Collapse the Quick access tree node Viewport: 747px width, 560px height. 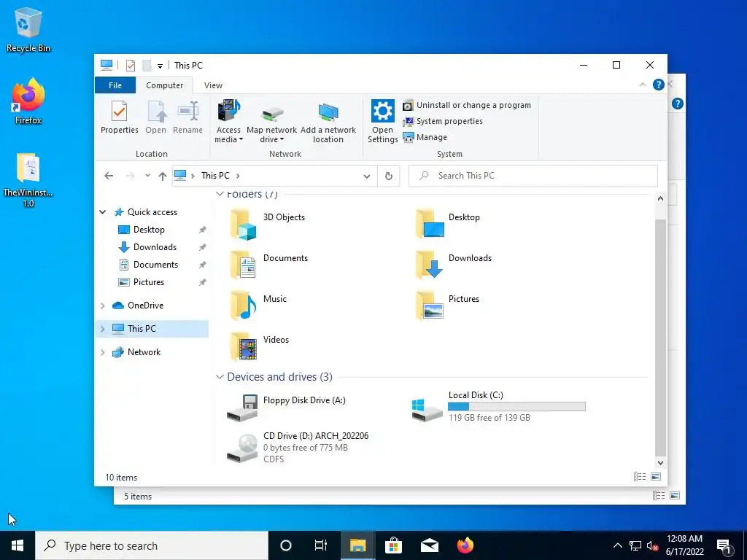point(102,212)
